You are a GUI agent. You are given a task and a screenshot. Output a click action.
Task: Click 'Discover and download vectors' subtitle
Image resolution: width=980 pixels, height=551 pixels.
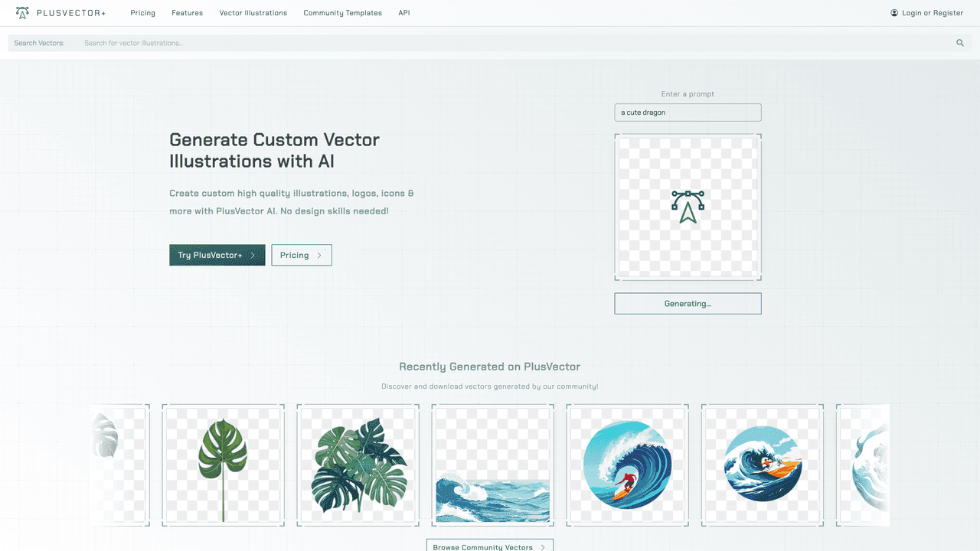(490, 386)
